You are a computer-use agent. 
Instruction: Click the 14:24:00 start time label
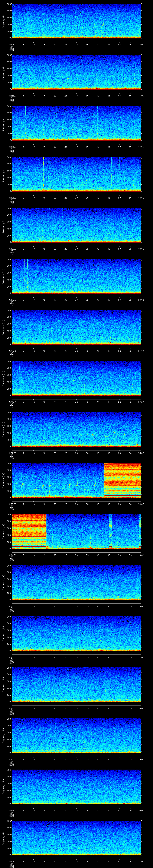click(x=12, y=555)
